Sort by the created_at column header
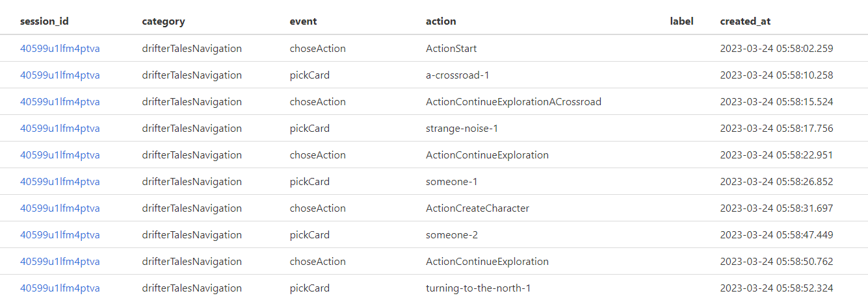The height and width of the screenshot is (300, 868). [x=745, y=21]
